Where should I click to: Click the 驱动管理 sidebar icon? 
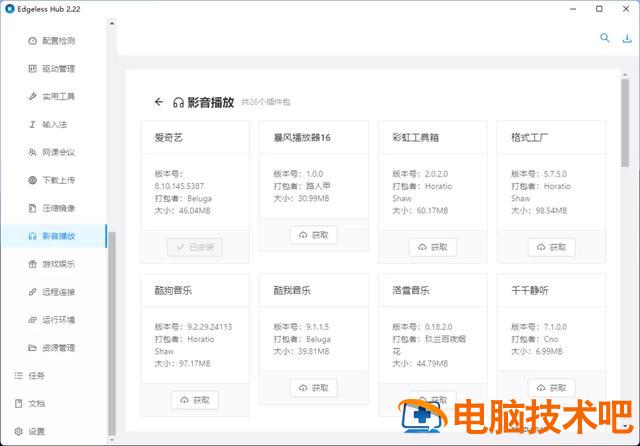tap(33, 69)
